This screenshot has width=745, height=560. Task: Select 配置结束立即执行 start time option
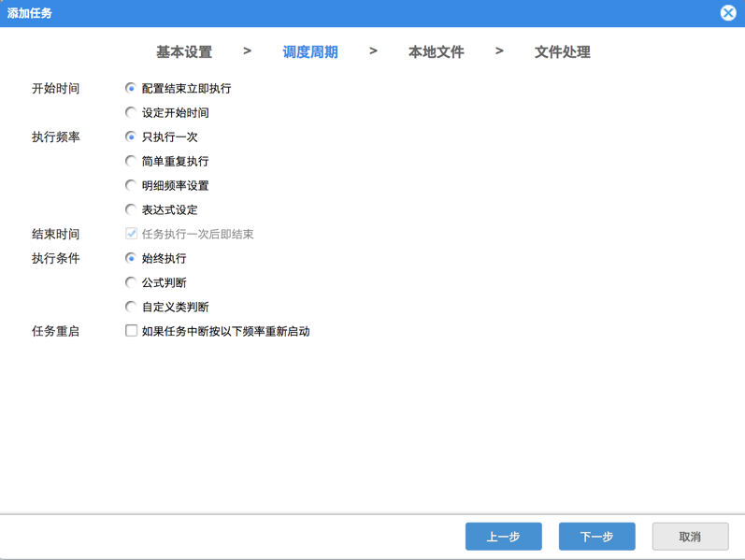[131, 89]
